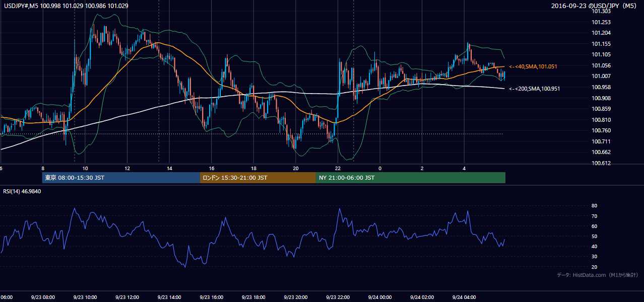The height and width of the screenshot is (302, 644).
Task: Click bottom time label 9/23 10:00
Action: (85, 297)
